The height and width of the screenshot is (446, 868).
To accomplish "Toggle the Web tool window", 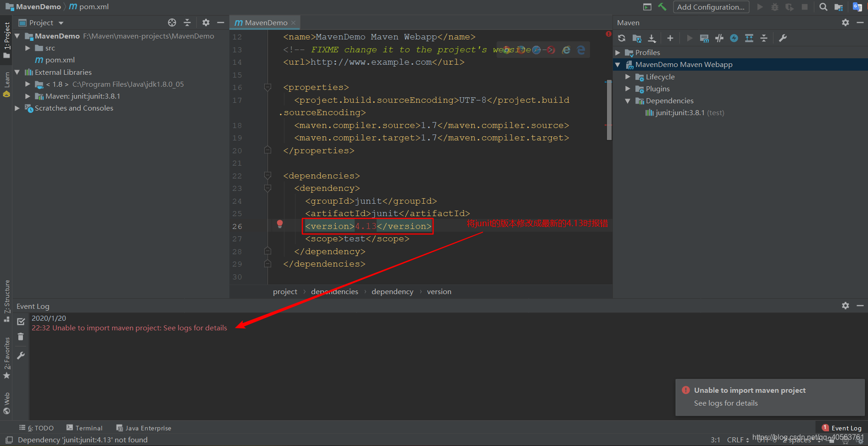I will [x=6, y=403].
